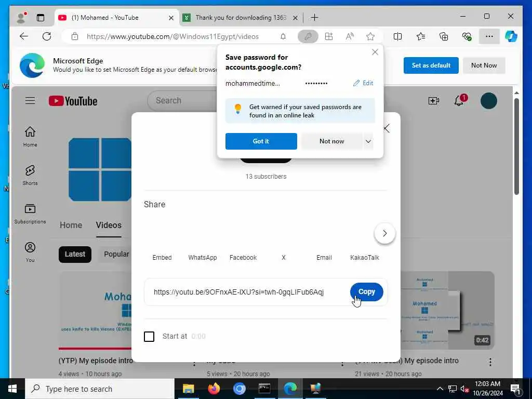
Task: Open a new browser tab
Action: (x=314, y=17)
